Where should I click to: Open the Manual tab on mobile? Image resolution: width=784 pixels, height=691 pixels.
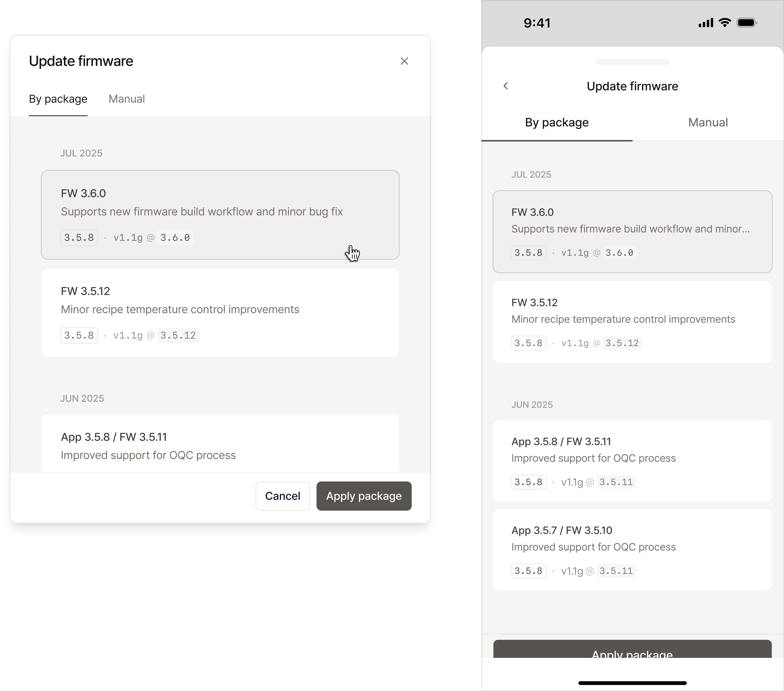708,122
